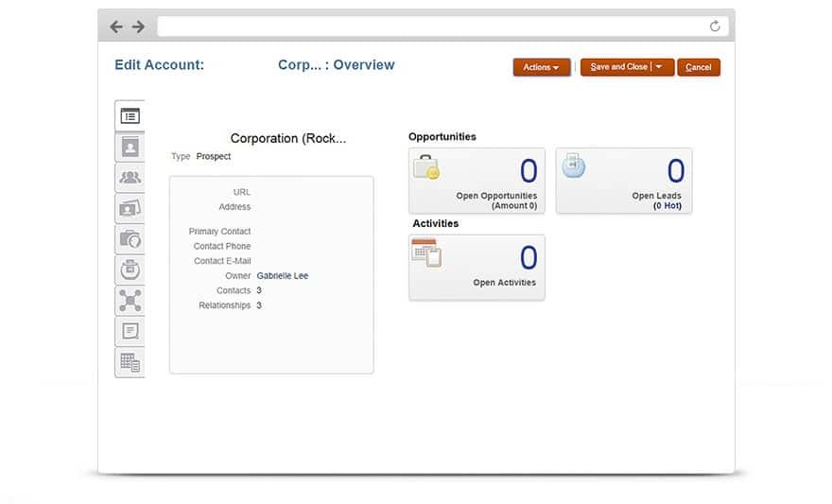Open the Relationships network-node sidebar icon

(x=130, y=300)
